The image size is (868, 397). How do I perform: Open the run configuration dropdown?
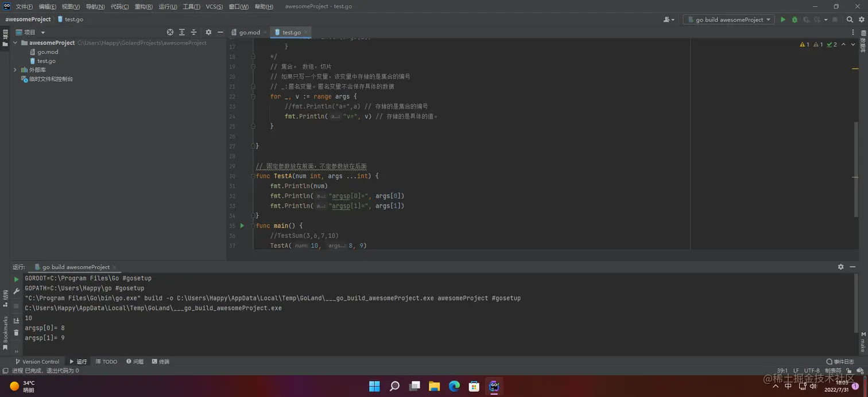coord(728,20)
